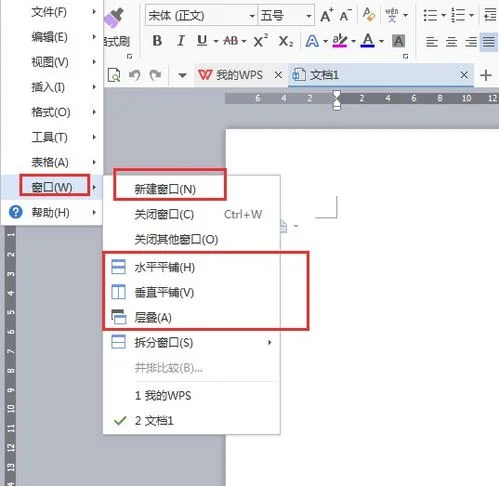
Task: Open 编辑(E) menu
Action: tap(51, 37)
